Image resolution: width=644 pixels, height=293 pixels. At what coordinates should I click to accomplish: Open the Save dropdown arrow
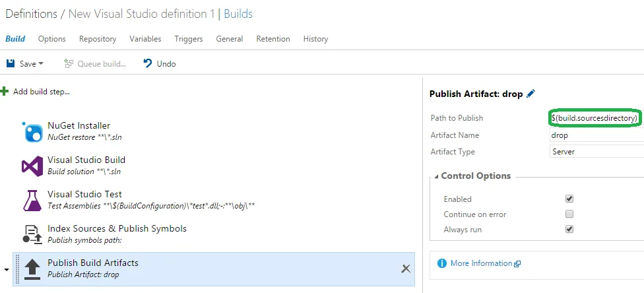tap(41, 64)
